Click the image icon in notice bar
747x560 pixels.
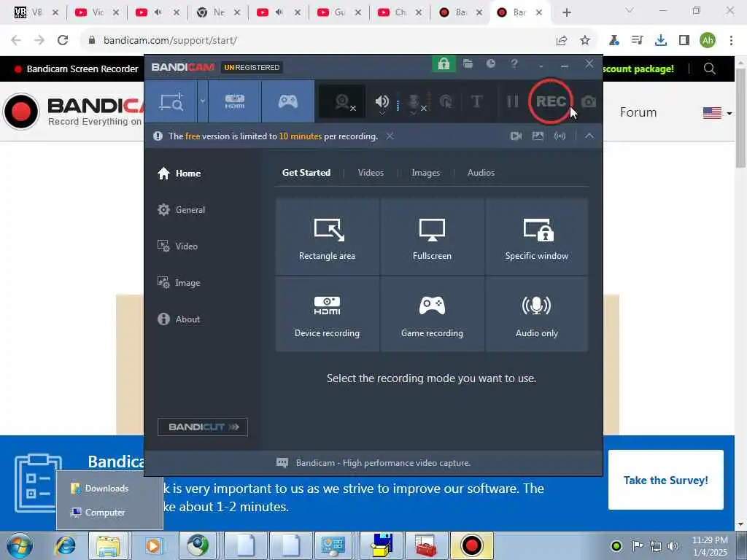pyautogui.click(x=538, y=136)
